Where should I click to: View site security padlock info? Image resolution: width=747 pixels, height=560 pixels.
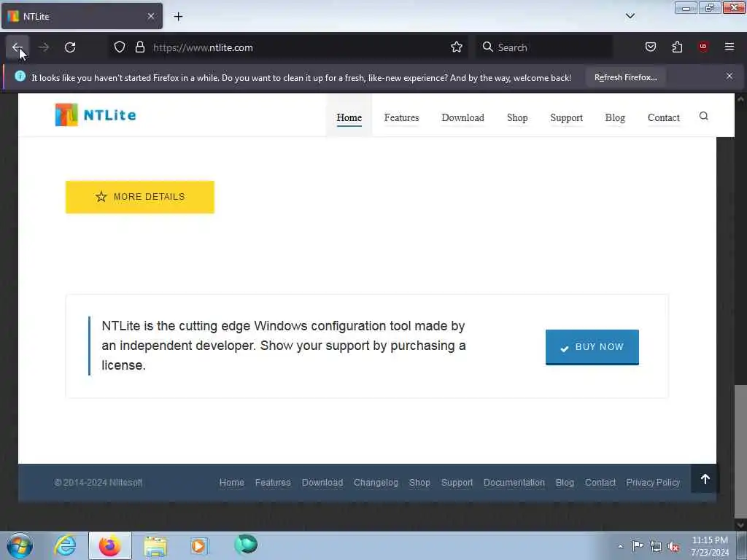click(x=139, y=47)
